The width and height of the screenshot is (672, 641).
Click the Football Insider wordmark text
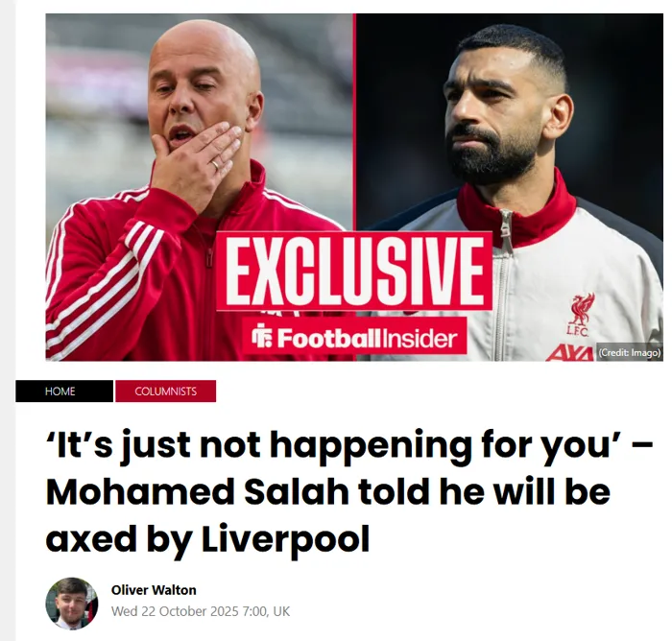[x=367, y=338]
